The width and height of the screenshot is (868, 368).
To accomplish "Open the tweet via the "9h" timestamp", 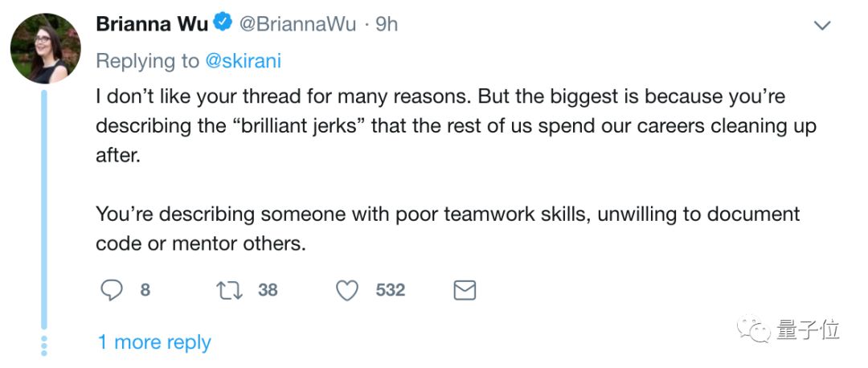I will (x=387, y=24).
